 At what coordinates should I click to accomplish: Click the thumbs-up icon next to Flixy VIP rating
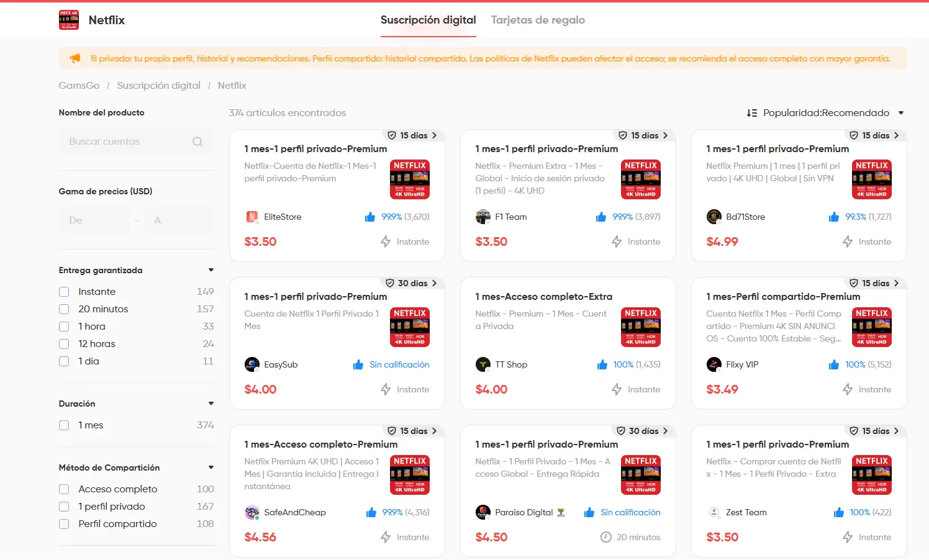pos(834,364)
